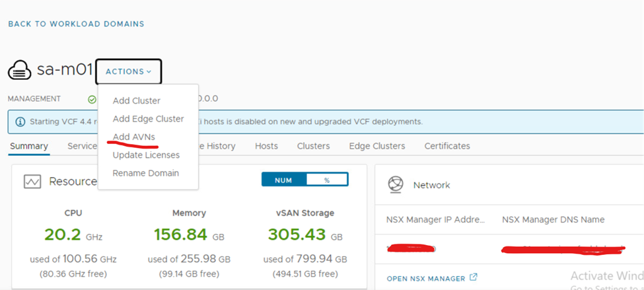The image size is (644, 290).
Task: Click the used of 100.56 GHz text
Action: pos(73,259)
